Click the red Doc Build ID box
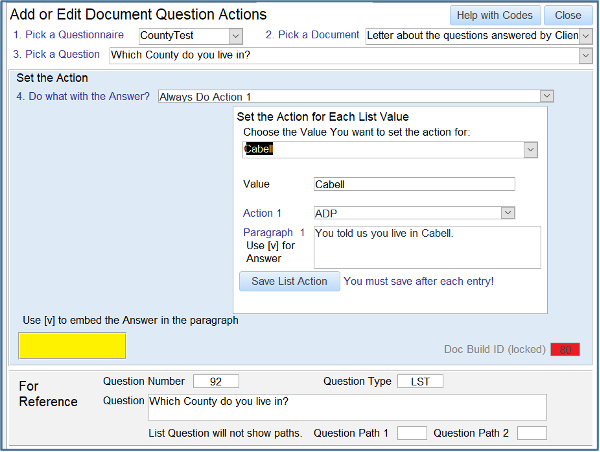 coord(565,349)
